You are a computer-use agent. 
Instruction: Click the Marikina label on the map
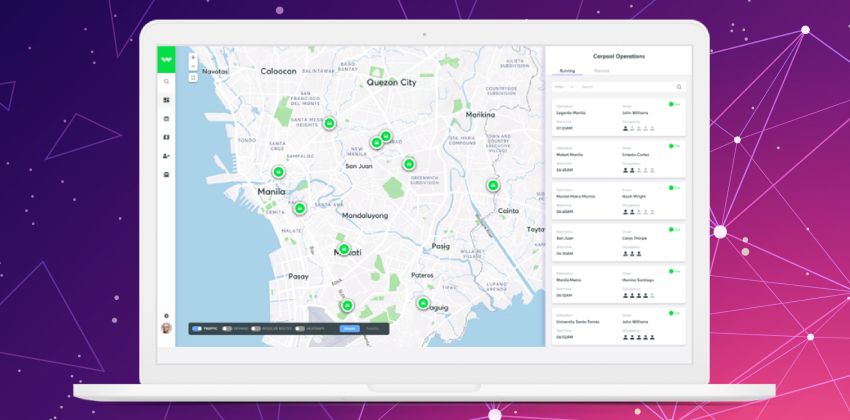pyautogui.click(x=480, y=115)
